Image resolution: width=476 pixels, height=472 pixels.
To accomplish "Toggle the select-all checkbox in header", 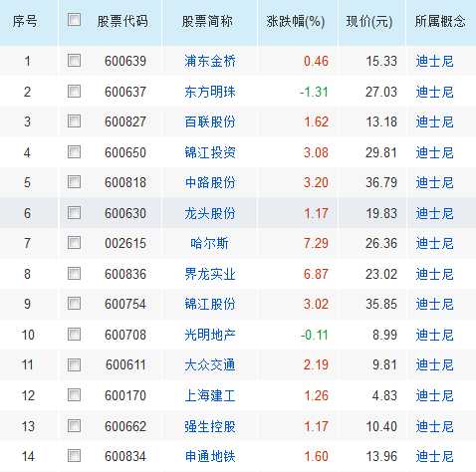I will pos(74,20).
